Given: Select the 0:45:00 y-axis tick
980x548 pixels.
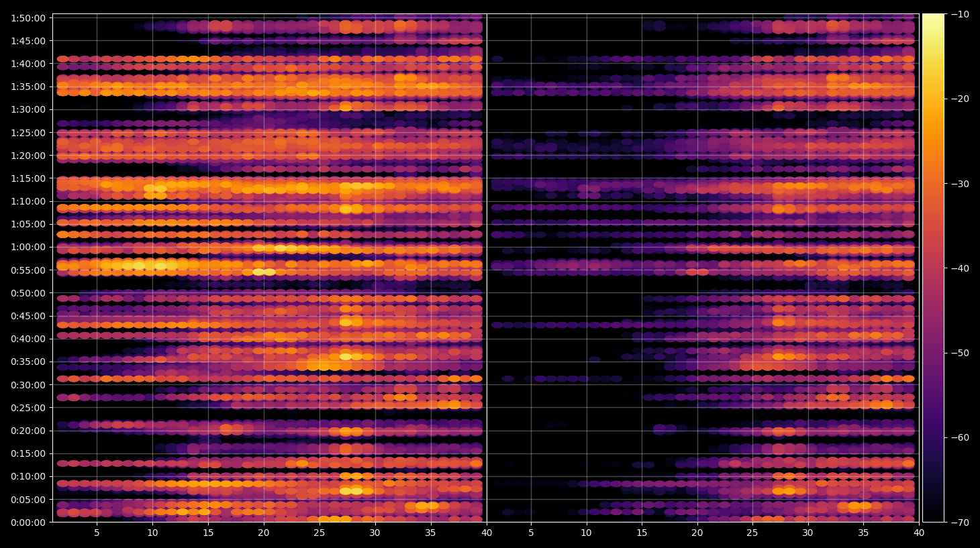Looking at the screenshot, I should (x=28, y=316).
